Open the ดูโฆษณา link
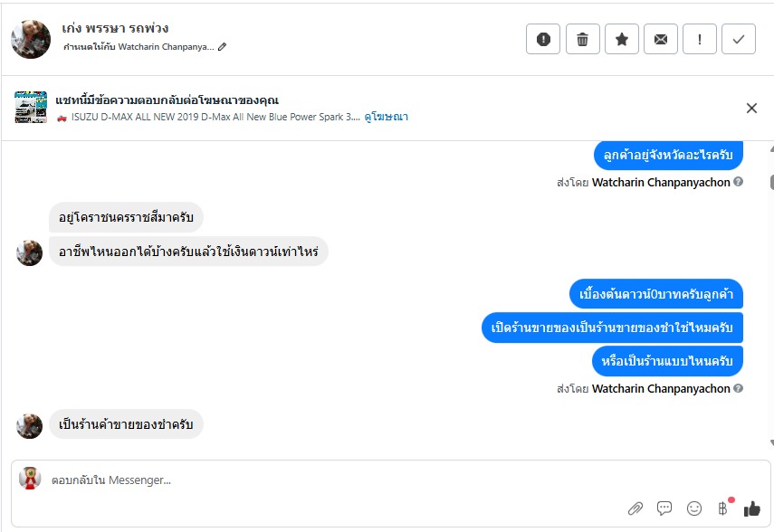774x532 pixels. click(386, 117)
